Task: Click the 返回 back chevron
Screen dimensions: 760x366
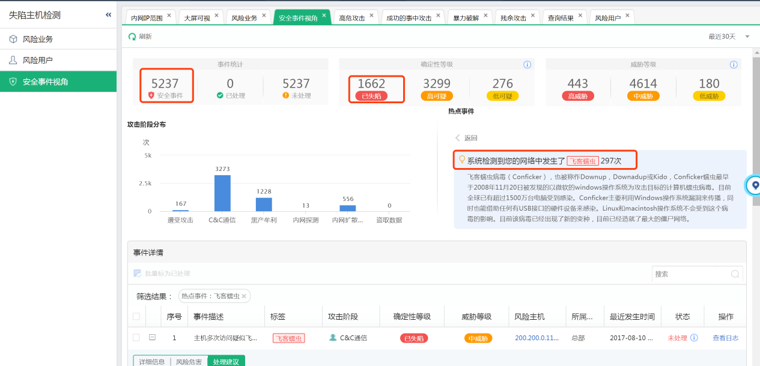Action: pyautogui.click(x=458, y=138)
